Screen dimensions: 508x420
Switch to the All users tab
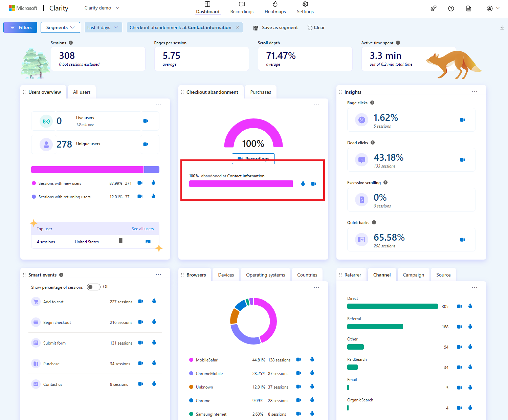(82, 92)
